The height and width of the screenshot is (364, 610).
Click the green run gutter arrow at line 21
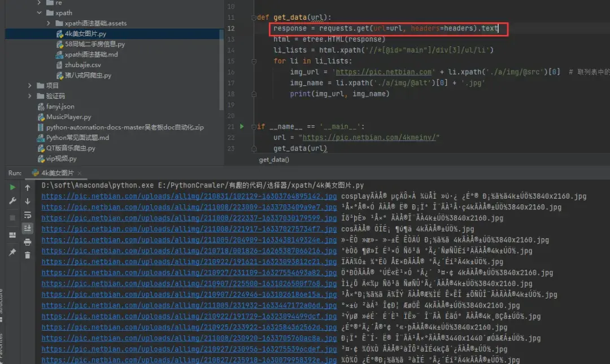(x=242, y=126)
